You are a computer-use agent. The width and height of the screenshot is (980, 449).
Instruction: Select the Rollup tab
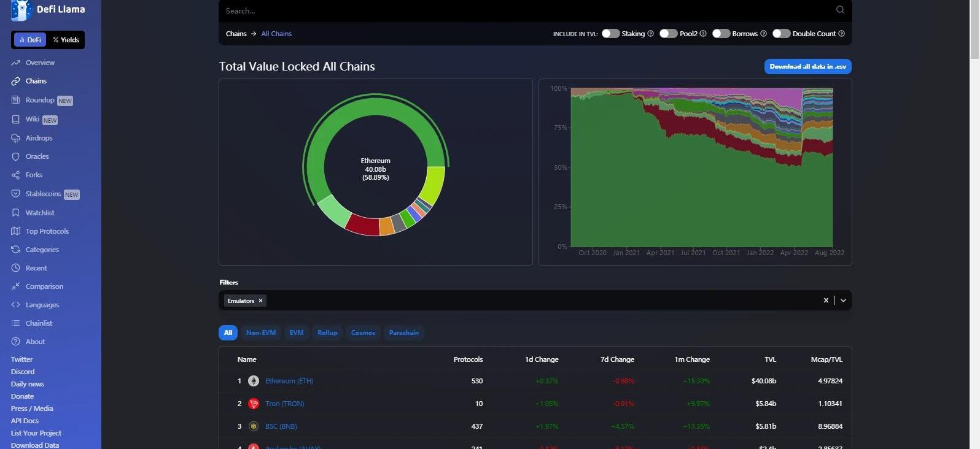tap(327, 332)
